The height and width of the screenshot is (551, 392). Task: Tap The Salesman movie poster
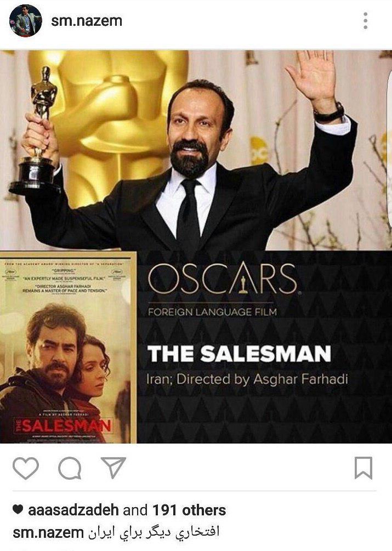(68, 347)
